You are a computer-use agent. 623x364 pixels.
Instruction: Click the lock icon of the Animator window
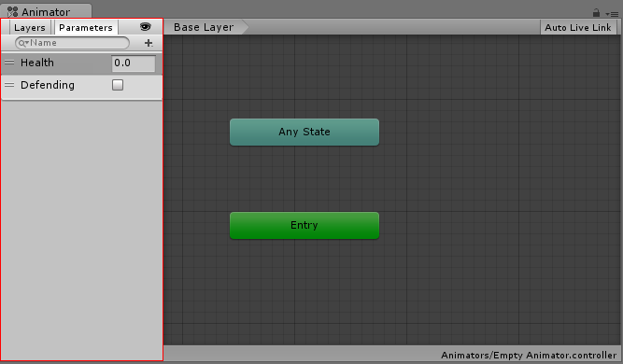(x=596, y=13)
